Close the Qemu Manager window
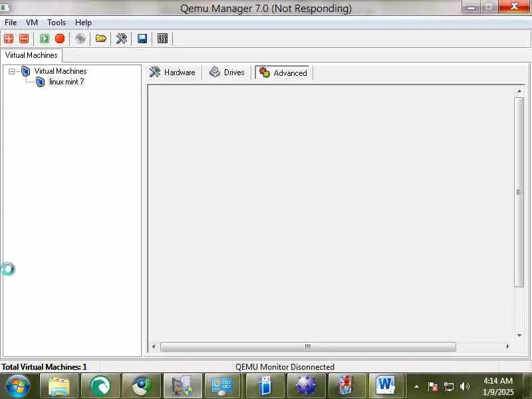Viewport: 532px width, 399px height. [514, 7]
